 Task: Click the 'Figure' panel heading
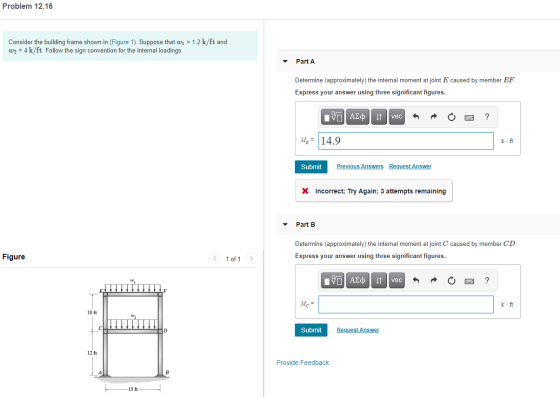14,257
